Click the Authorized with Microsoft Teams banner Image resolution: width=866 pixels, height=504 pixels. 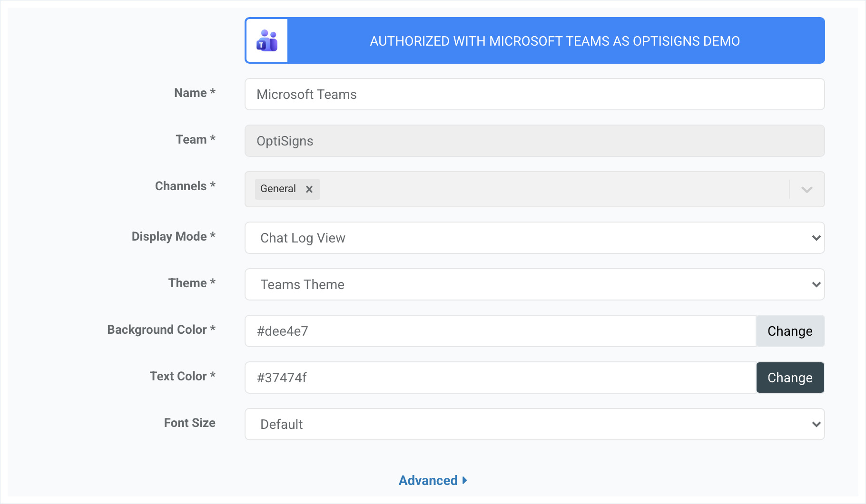[x=534, y=40]
